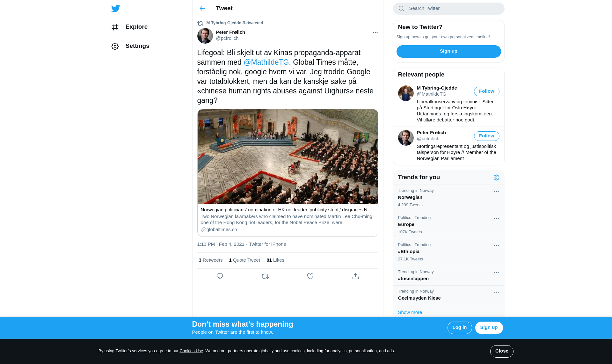Open the #tusenlappen trend
Image resolution: width=612 pixels, height=364 pixels.
(x=448, y=276)
